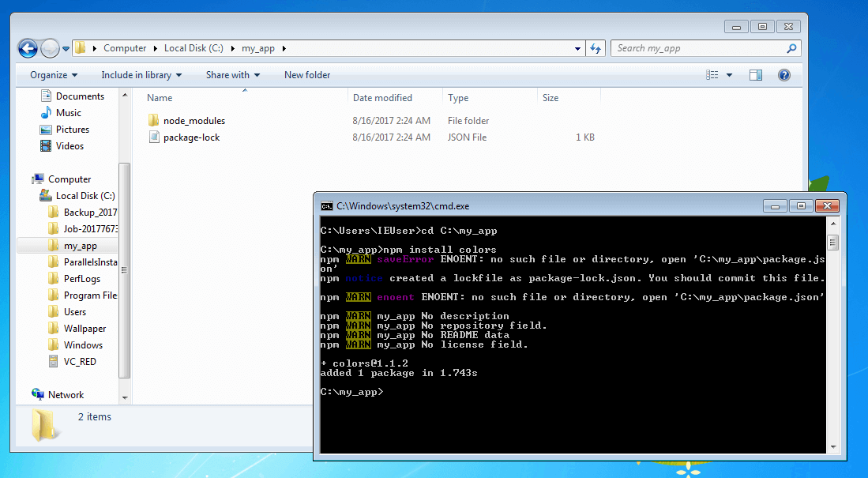The width and height of the screenshot is (868, 478).
Task: Click the Help question mark icon
Action: 784,75
